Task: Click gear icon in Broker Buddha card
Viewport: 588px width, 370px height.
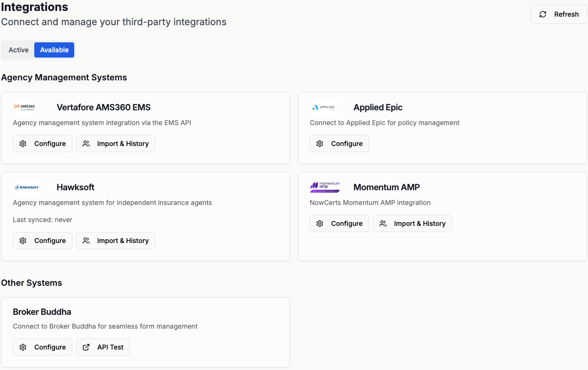Action: click(23, 347)
